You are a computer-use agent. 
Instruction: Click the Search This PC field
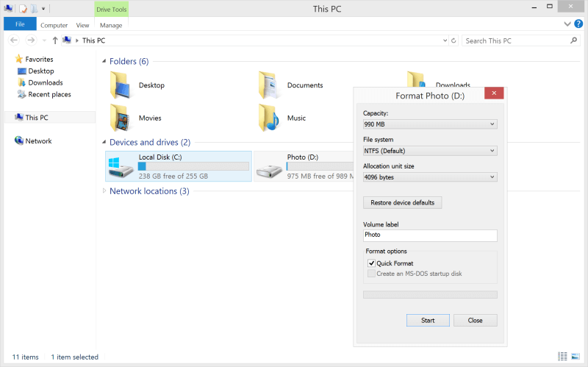(517, 40)
